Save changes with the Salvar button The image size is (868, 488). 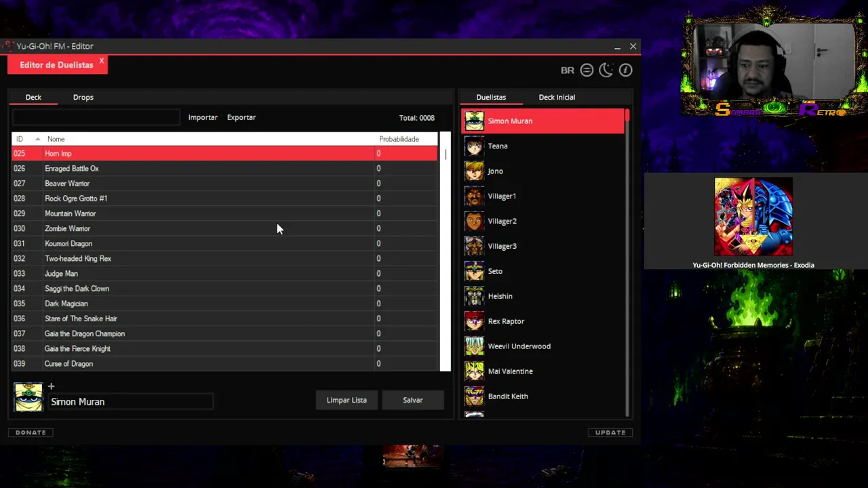tap(413, 400)
